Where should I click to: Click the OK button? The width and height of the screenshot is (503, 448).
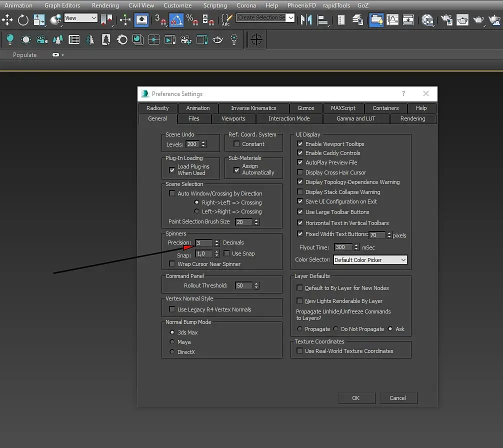point(355,398)
